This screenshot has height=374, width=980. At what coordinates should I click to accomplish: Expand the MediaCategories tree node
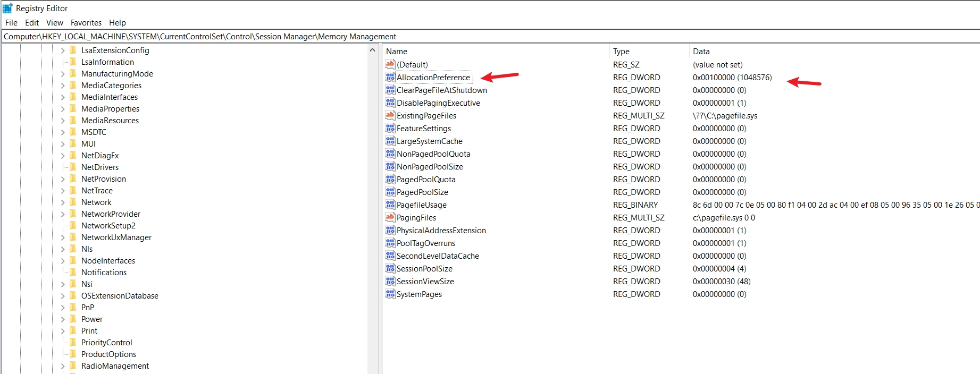point(63,86)
